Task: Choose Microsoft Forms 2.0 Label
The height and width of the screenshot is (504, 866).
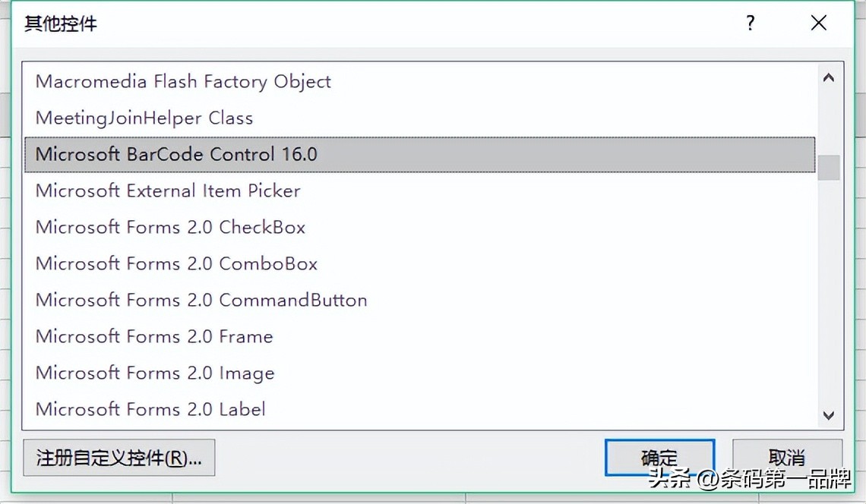Action: coord(150,409)
